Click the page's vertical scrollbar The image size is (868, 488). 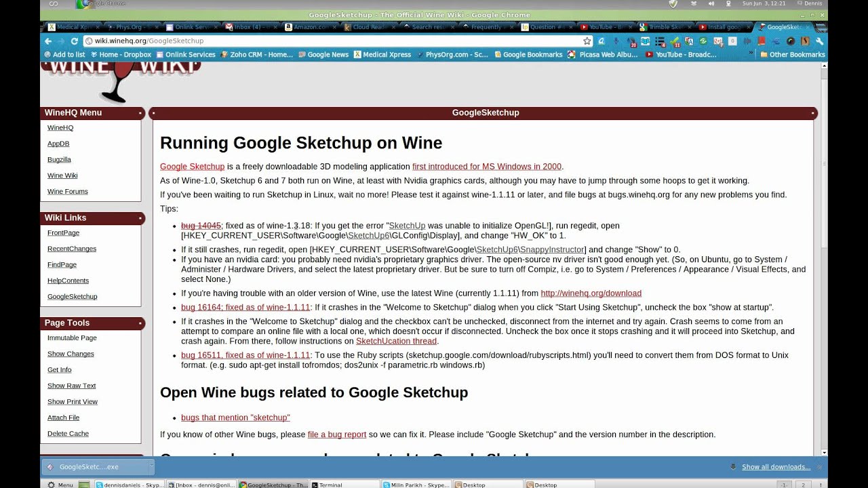(824, 259)
